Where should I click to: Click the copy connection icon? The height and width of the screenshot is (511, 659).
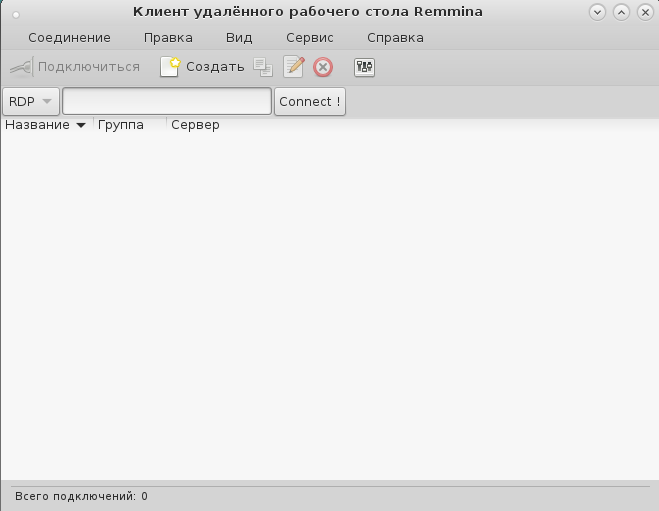coord(263,67)
